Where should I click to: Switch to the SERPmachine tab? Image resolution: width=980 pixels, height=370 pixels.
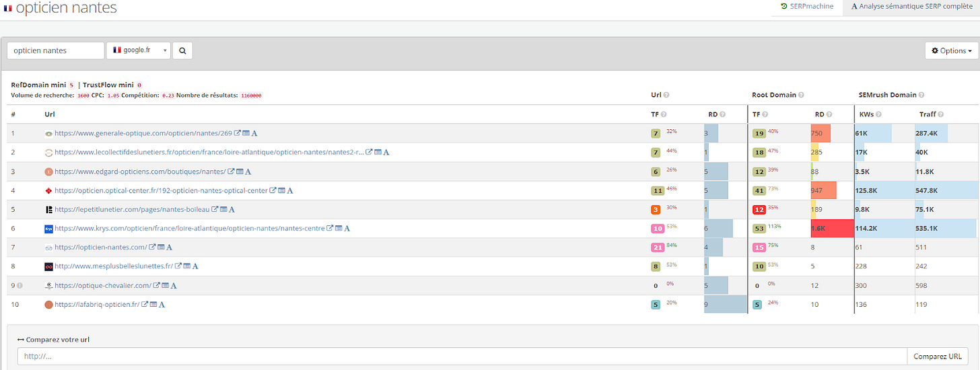[807, 7]
